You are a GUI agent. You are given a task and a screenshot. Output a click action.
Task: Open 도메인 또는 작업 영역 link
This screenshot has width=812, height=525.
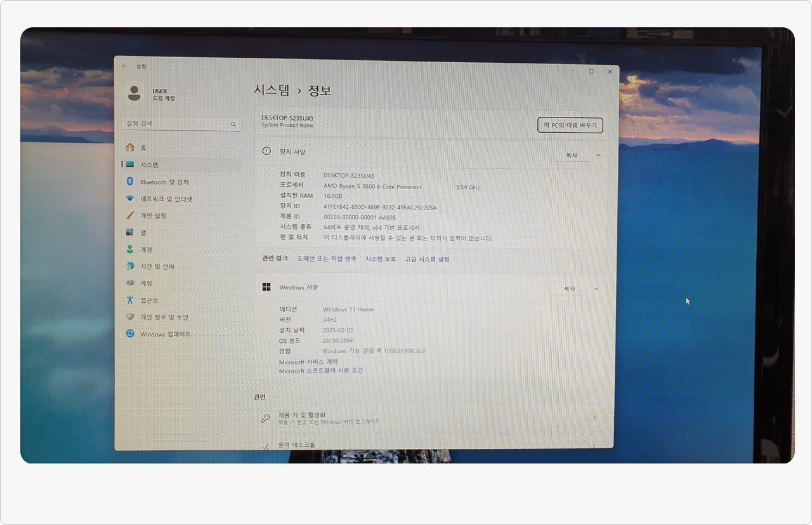(327, 259)
